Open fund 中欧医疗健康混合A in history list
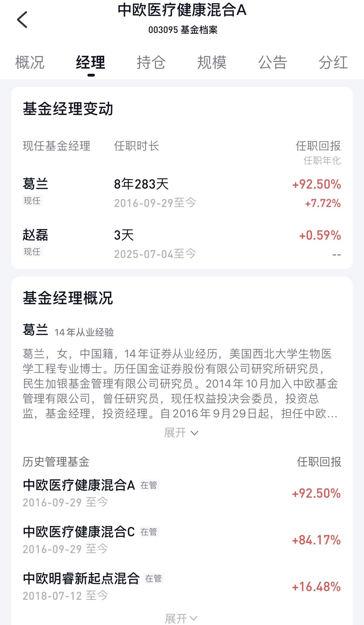 (x=182, y=493)
